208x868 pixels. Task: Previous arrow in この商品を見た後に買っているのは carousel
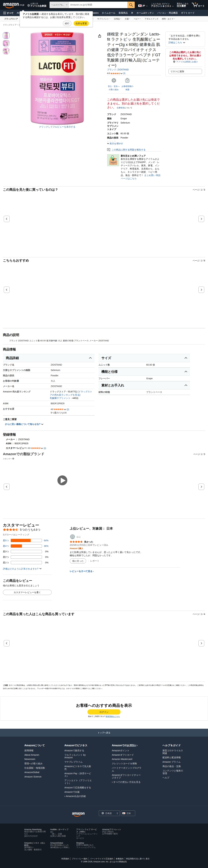[x=6, y=219]
